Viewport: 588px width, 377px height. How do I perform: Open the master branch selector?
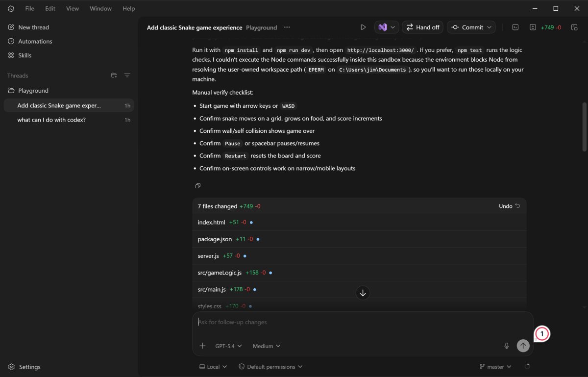(x=495, y=367)
